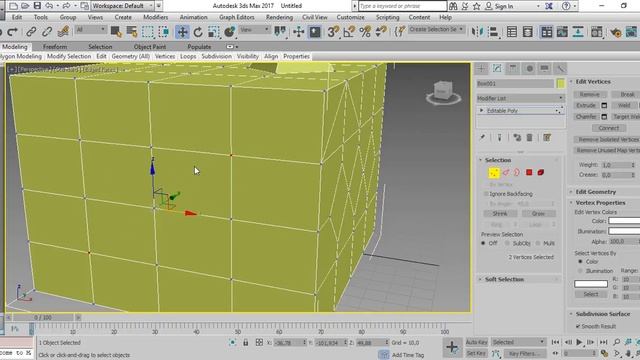The height and width of the screenshot is (360, 640).
Task: Select Vertex sub-object level icon
Action: [494, 173]
